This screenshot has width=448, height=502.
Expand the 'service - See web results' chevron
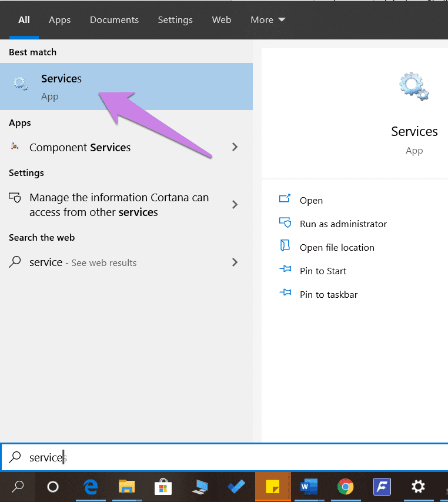[x=235, y=262]
